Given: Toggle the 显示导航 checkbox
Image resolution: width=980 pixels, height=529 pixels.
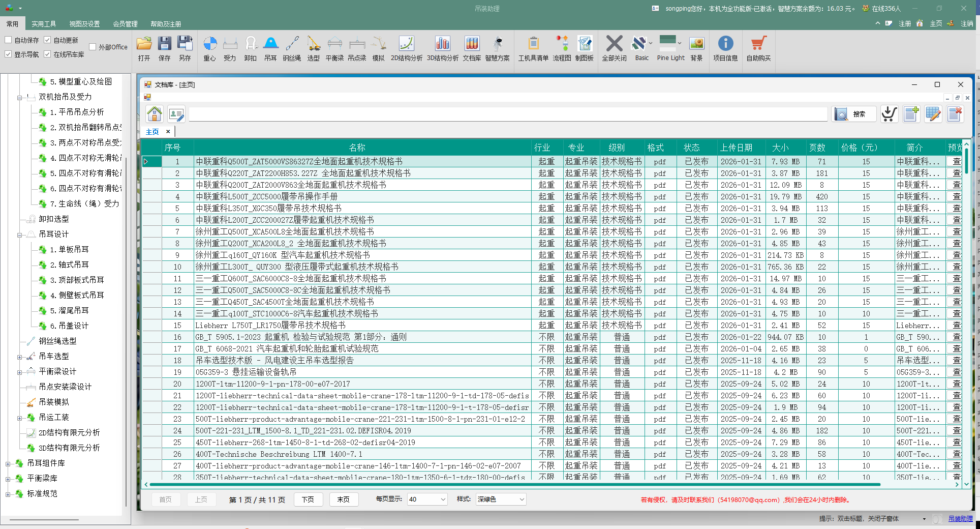Looking at the screenshot, I should coord(8,54).
